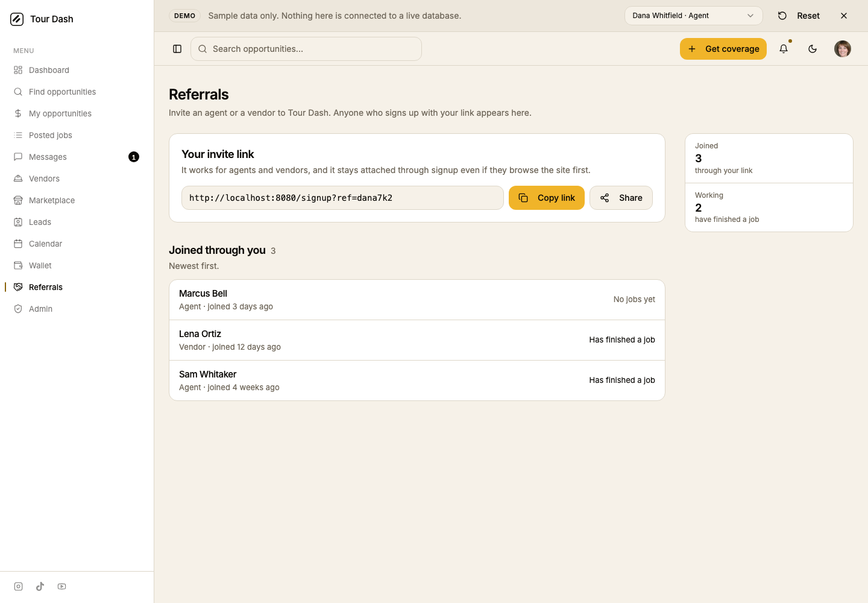The image size is (868, 603).
Task: Select Referrals in the sidebar
Action: point(77,287)
